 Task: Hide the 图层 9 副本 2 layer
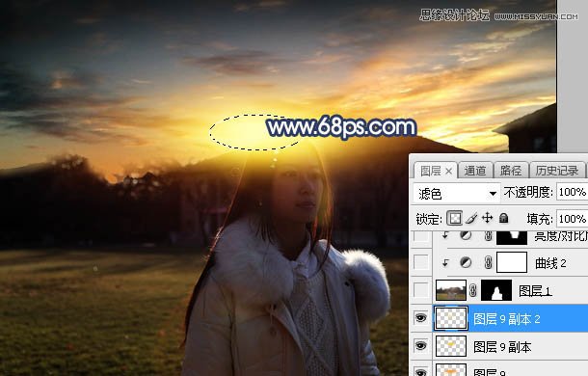(x=420, y=318)
